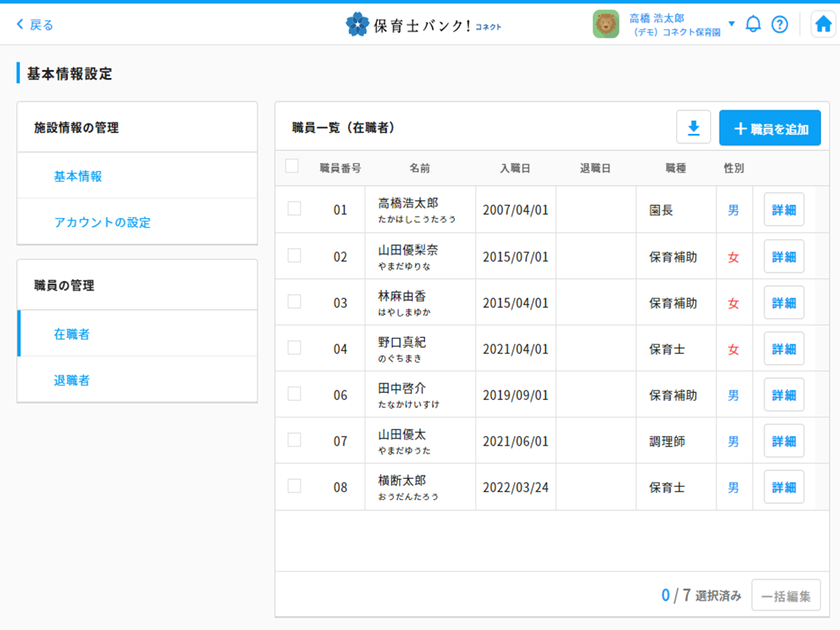The width and height of the screenshot is (840, 630).
Task: Click the home icon in the header
Action: point(823,24)
